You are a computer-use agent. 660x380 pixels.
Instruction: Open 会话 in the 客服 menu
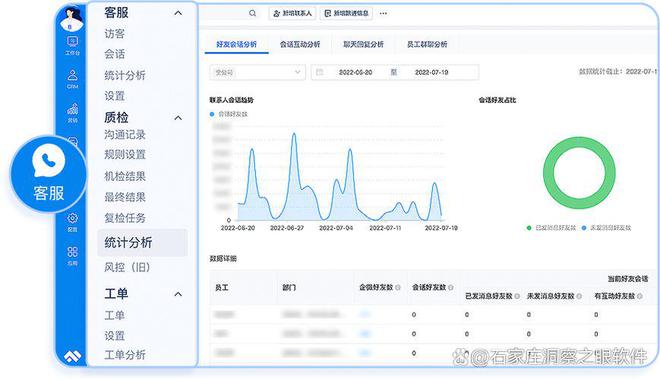114,54
